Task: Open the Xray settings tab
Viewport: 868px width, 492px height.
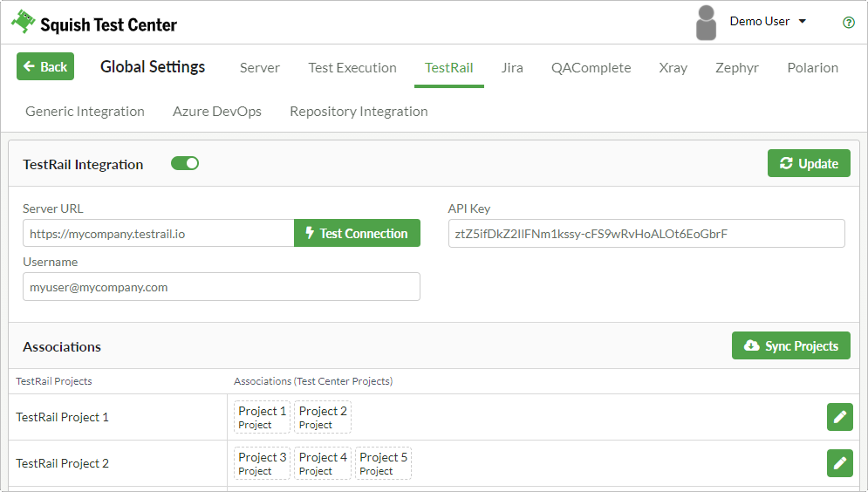Action: point(673,68)
